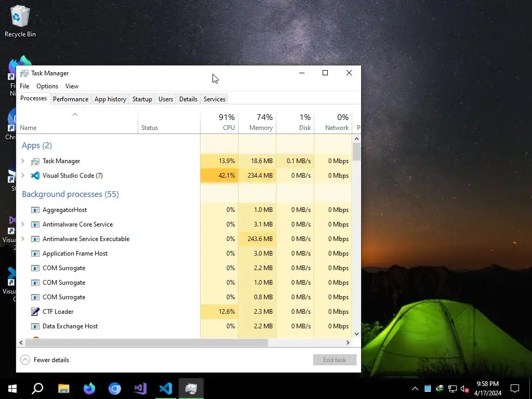
Task: Select the Data Exchange Host row name
Action: click(x=70, y=326)
